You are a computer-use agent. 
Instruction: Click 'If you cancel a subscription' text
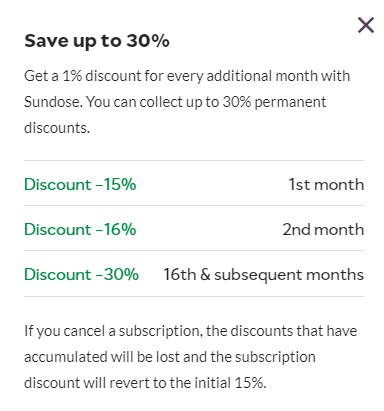point(113,331)
